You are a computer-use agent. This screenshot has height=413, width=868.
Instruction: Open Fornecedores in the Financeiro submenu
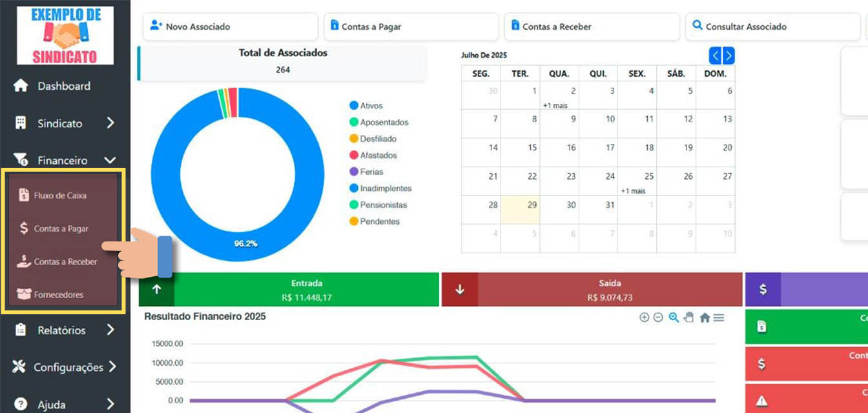pyautogui.click(x=58, y=295)
